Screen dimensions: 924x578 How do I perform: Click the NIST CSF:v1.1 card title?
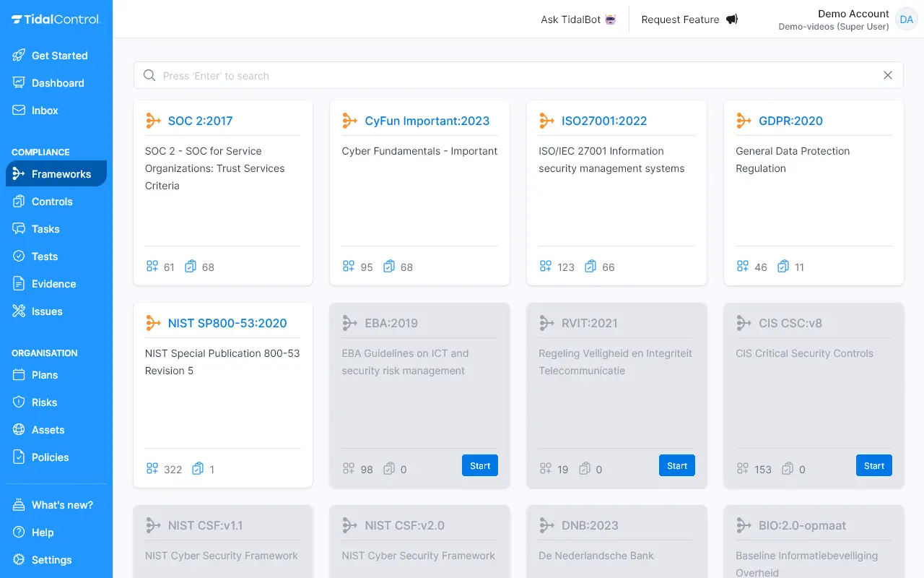coord(205,525)
